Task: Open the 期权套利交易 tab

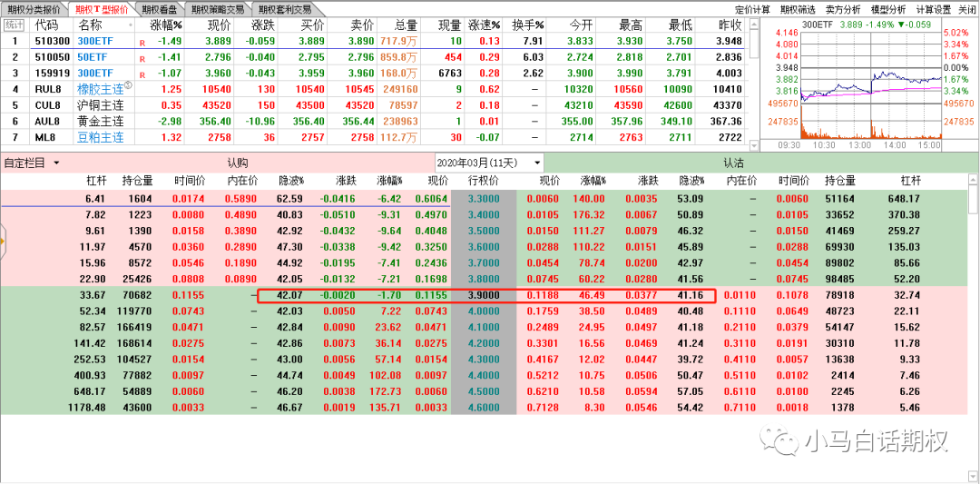Action: [x=284, y=9]
